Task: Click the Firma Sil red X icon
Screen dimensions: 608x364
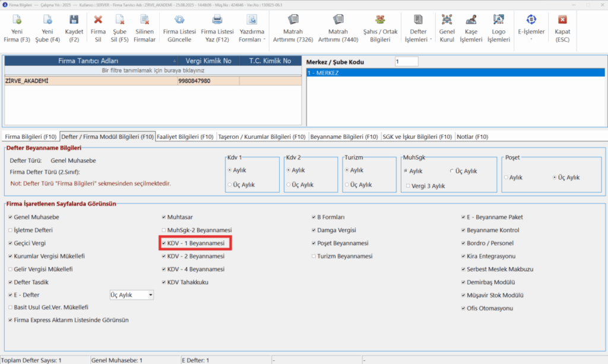Action: coord(98,20)
